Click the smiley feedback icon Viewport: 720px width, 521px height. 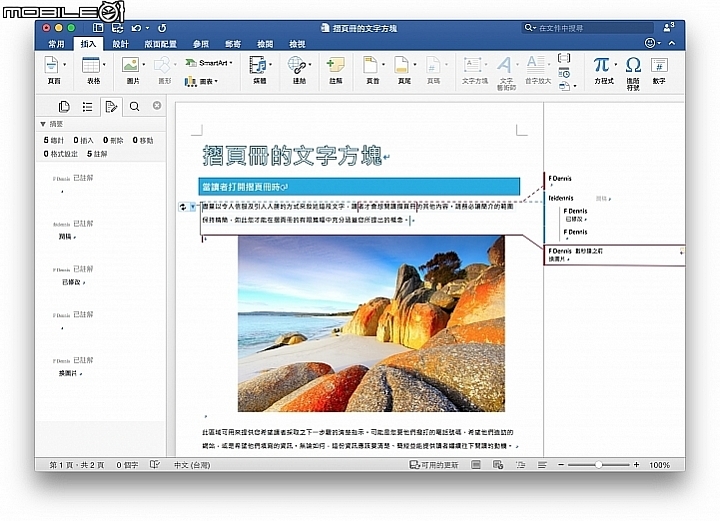coord(650,43)
